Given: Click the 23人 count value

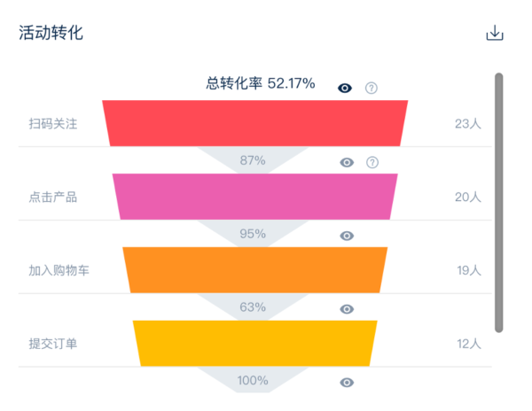Looking at the screenshot, I should click(468, 124).
